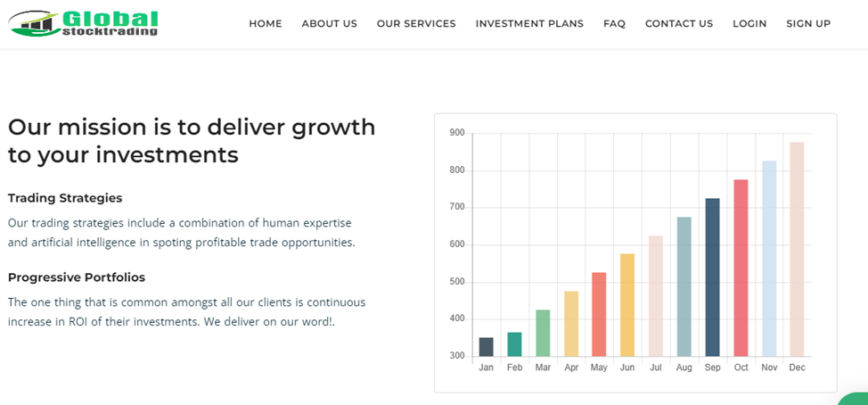Click the Global Stocktrading logo
The image size is (868, 405).
[x=86, y=23]
